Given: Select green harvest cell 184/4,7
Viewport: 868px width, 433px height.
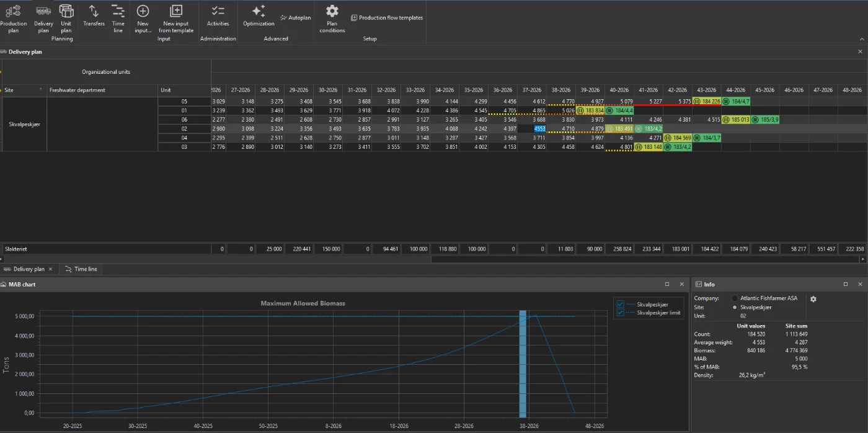Looking at the screenshot, I should pyautogui.click(x=736, y=101).
